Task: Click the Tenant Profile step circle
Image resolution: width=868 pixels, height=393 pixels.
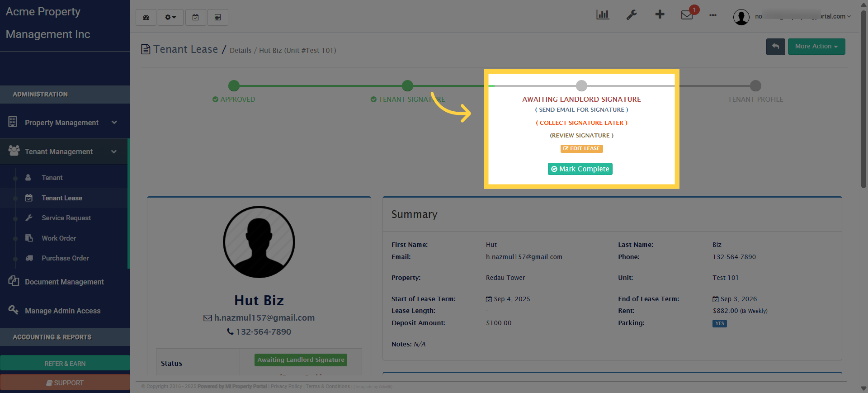Action: click(x=755, y=85)
